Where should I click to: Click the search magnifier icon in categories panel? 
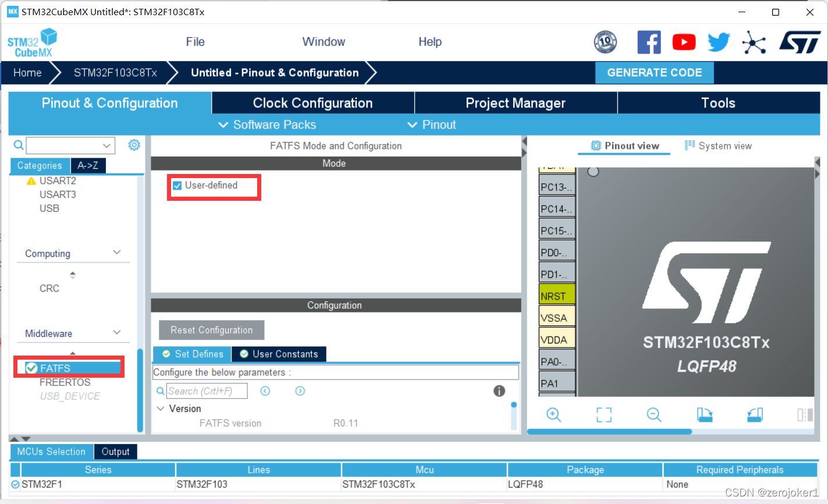(19, 145)
